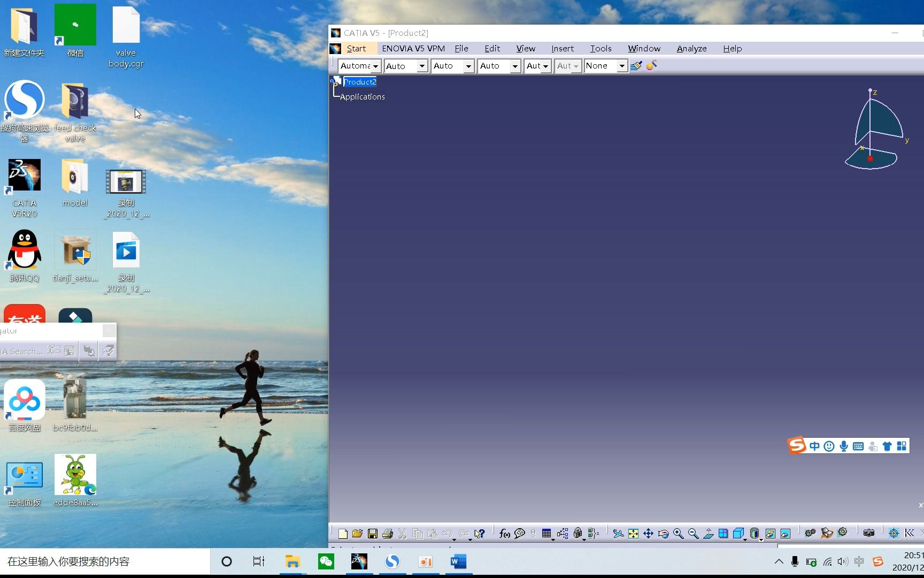Click the Zoom Out magnifier
The height and width of the screenshot is (578, 924).
693,534
